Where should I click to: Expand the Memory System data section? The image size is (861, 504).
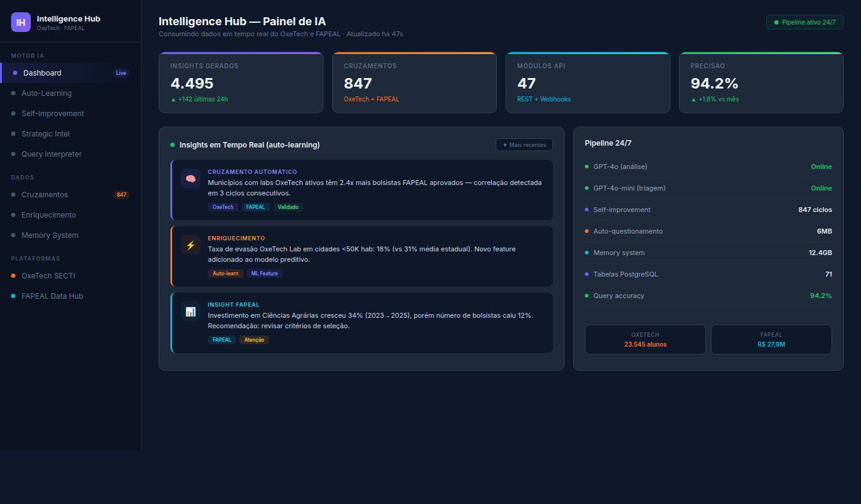(x=50, y=235)
